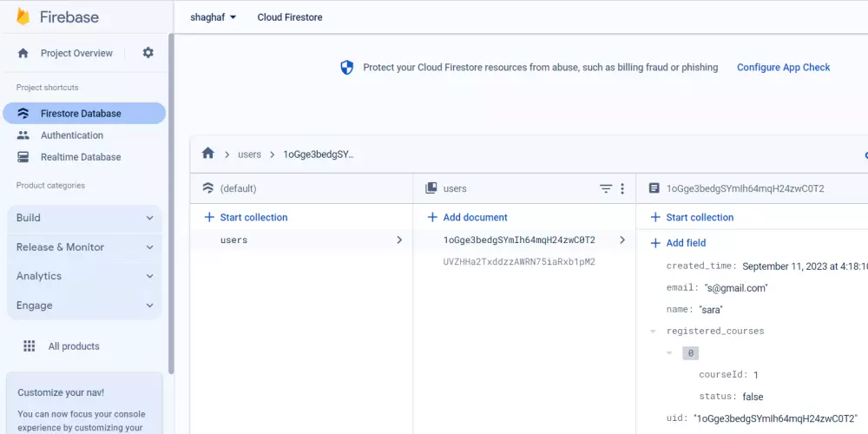Click Start collection under (default)
The image size is (868, 434).
tap(253, 217)
